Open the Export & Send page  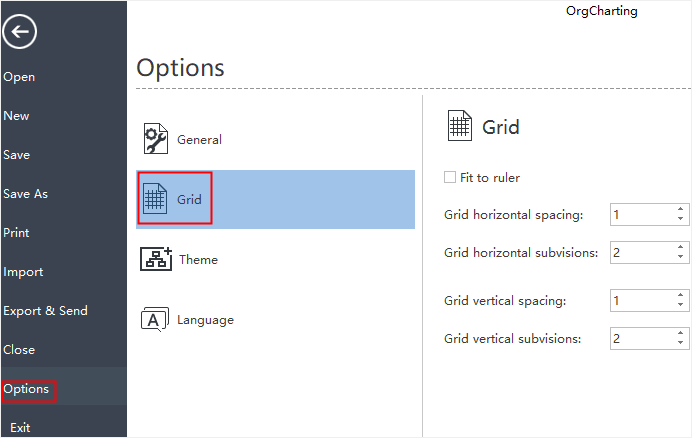(45, 310)
